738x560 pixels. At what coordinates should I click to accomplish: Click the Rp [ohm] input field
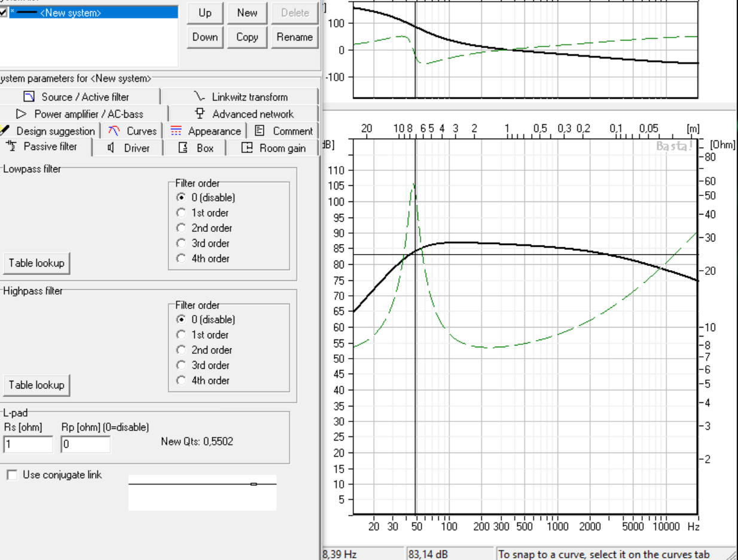coord(86,444)
